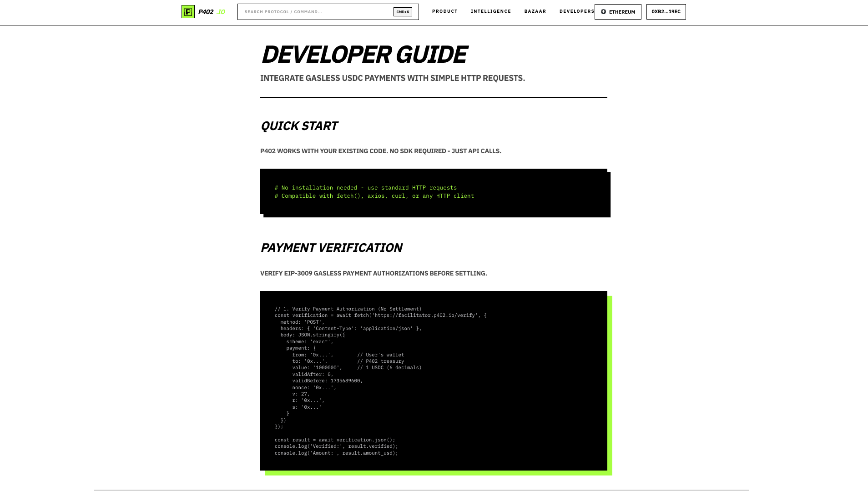This screenshot has height=491, width=868.
Task: Click the PAYMENT VERIFICATION section heading
Action: click(x=331, y=248)
